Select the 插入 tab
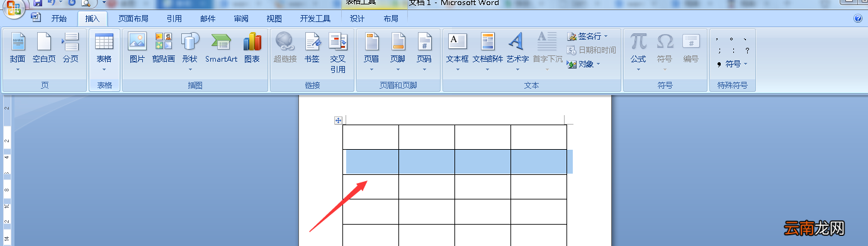Screen dimensions: 868x246 93,18
